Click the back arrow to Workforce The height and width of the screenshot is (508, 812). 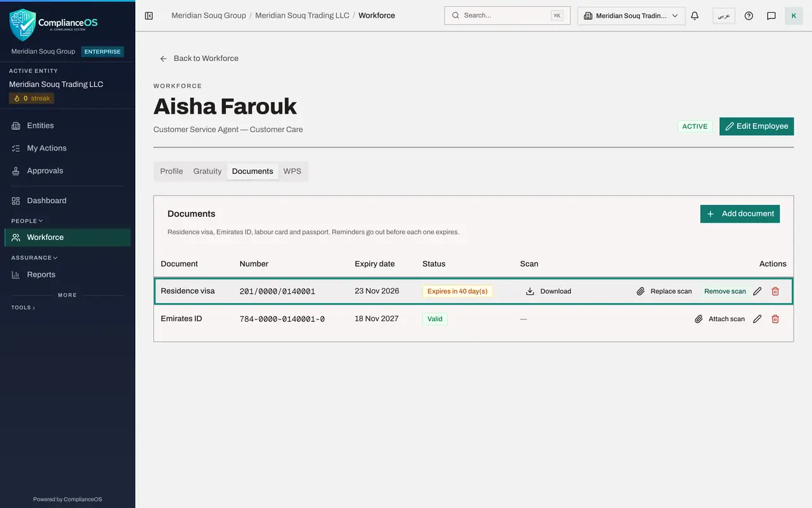point(163,58)
